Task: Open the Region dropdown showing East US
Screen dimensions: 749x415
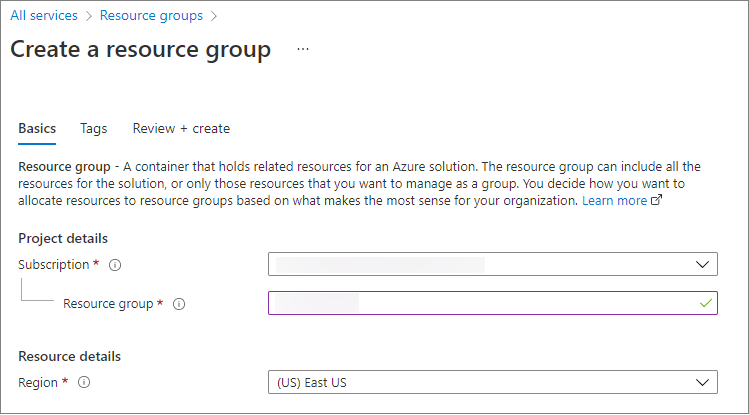Action: pyautogui.click(x=492, y=382)
